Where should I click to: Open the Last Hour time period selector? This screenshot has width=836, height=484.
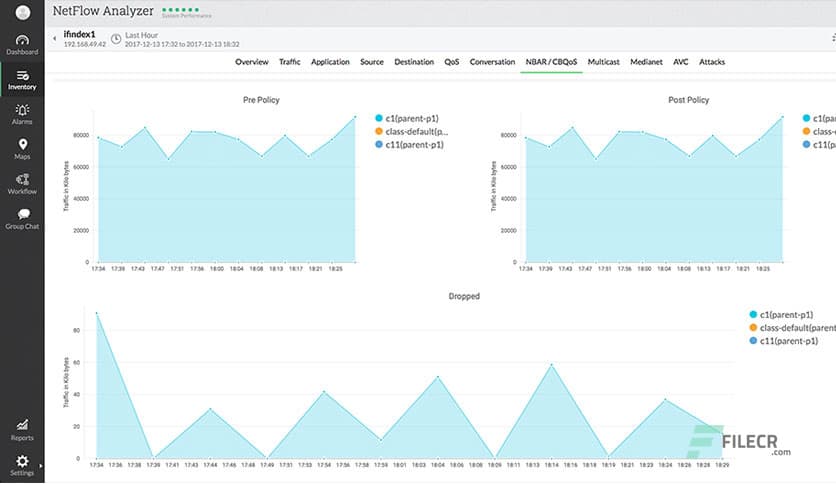coord(141,35)
